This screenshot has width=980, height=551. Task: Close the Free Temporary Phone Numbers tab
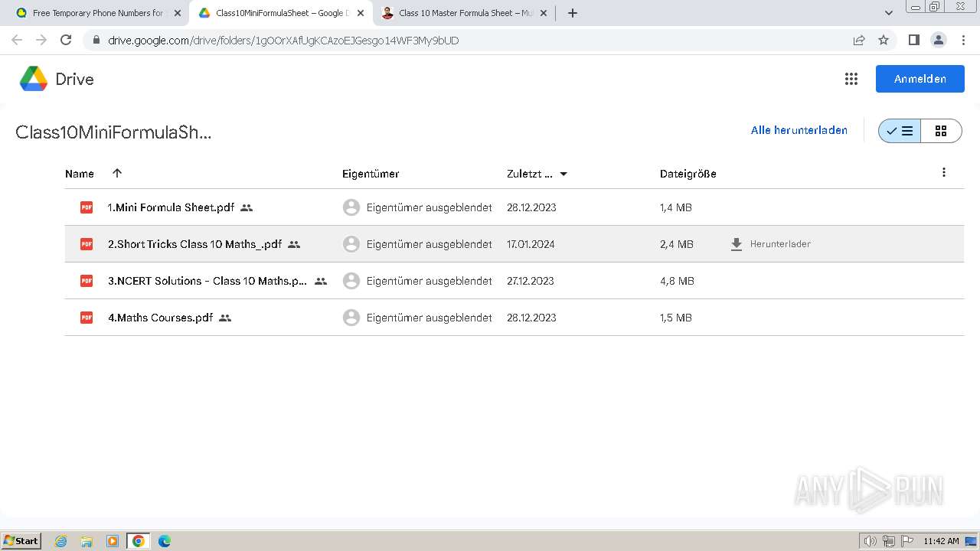(178, 13)
